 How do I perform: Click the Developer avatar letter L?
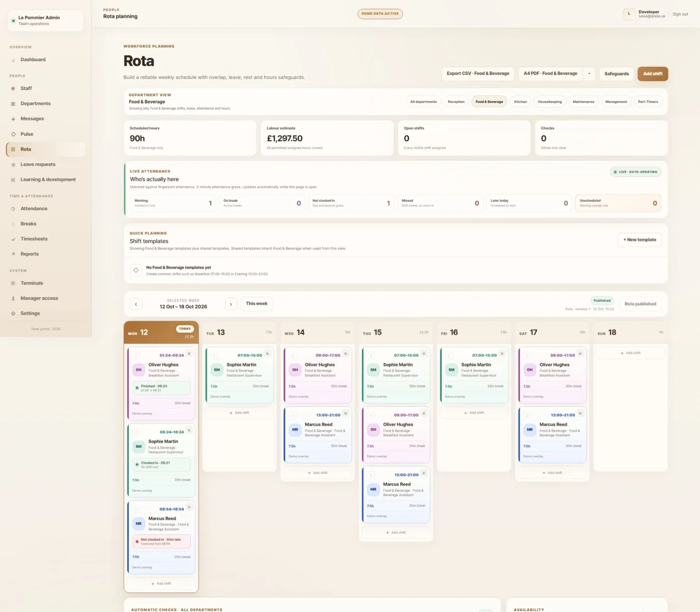tap(629, 14)
